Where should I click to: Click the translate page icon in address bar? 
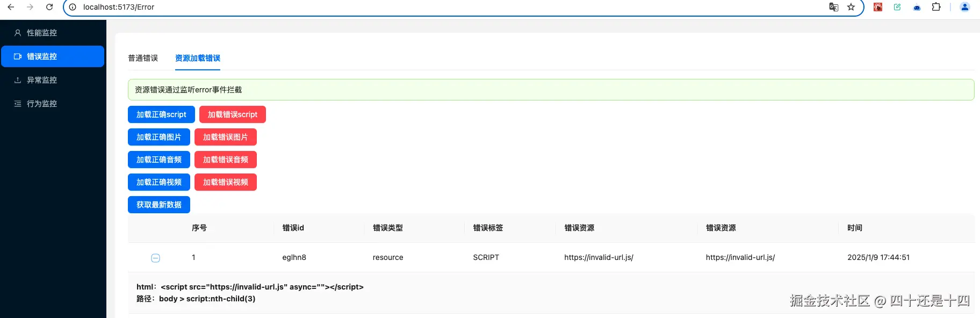834,7
